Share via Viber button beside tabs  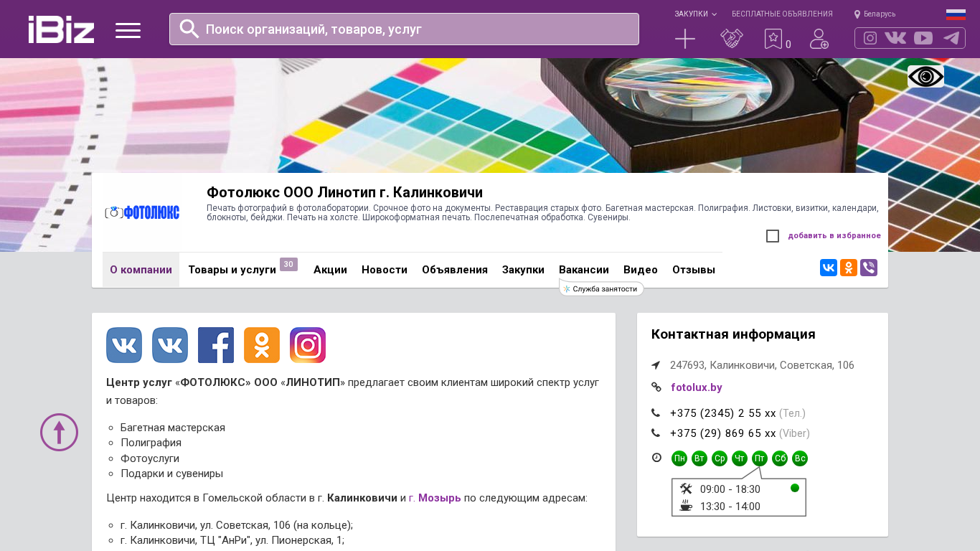click(x=869, y=268)
